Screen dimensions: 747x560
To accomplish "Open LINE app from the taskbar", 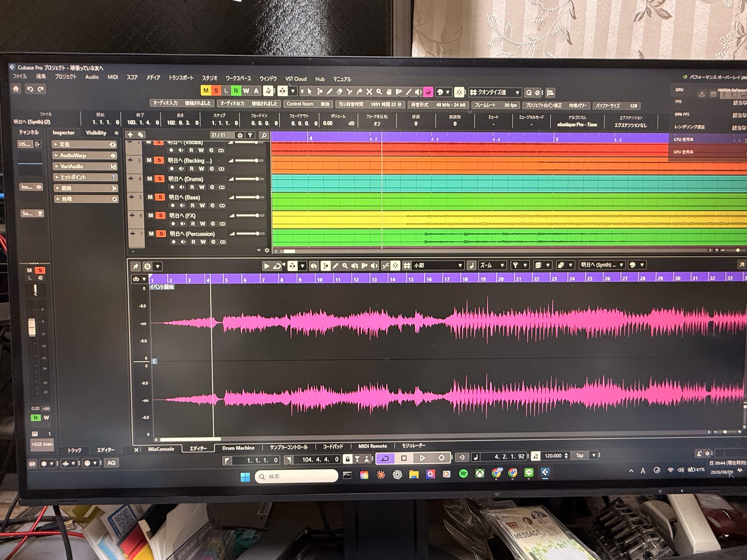I will click(x=528, y=473).
